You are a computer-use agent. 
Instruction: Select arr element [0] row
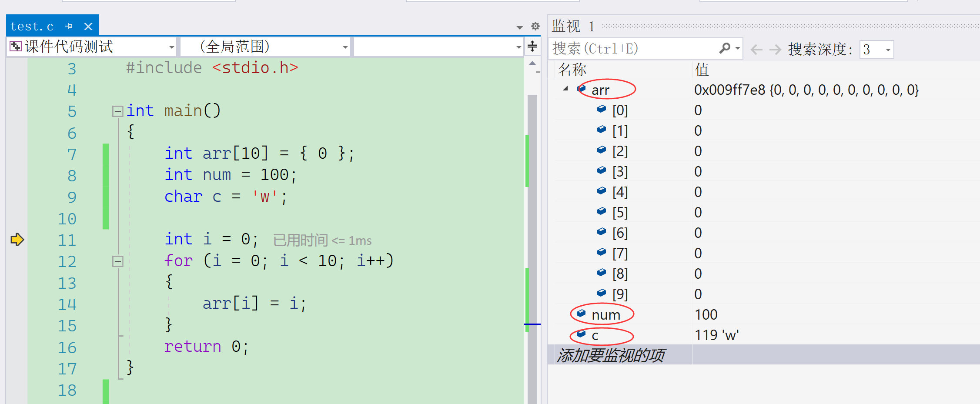point(768,110)
